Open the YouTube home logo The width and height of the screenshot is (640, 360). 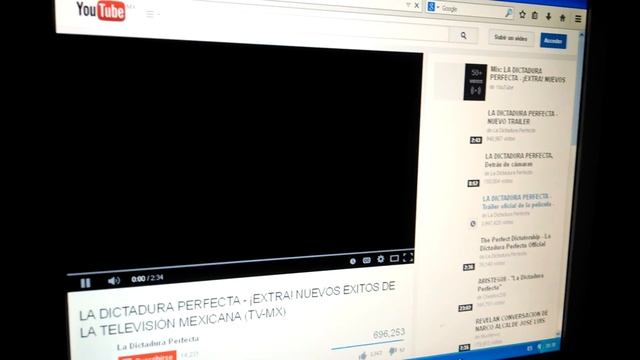[100, 11]
